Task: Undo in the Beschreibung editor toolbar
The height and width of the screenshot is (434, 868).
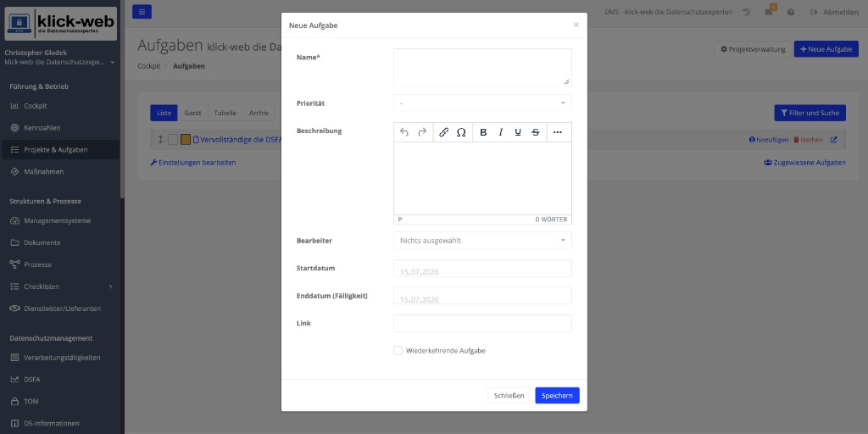Action: (x=404, y=132)
